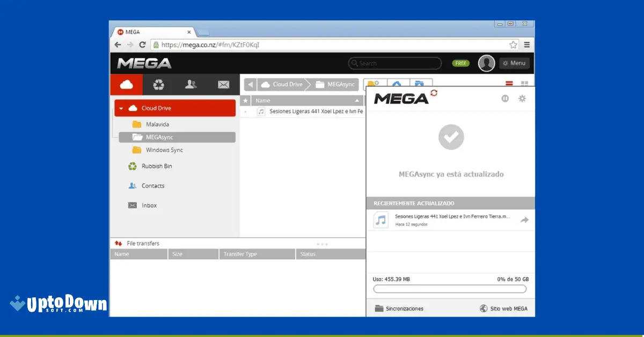Open MEGAsync settings via the gear icon

[522, 98]
